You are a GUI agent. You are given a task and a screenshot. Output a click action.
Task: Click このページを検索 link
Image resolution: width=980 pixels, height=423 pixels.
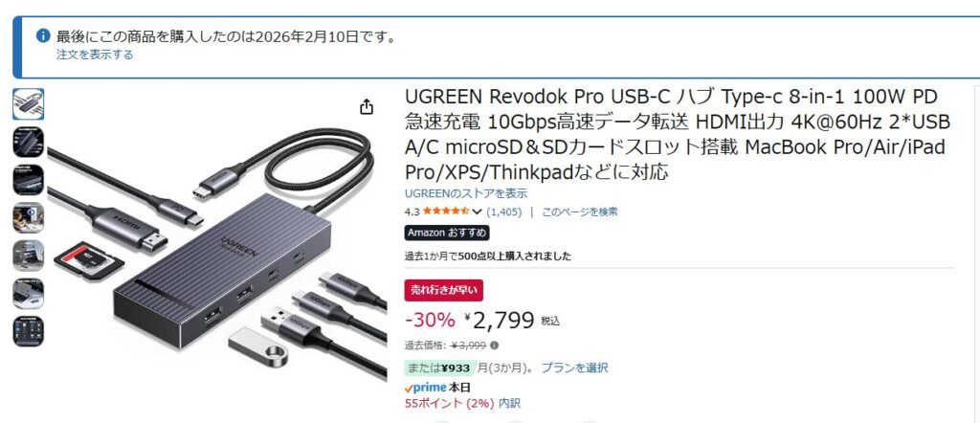pos(579,211)
